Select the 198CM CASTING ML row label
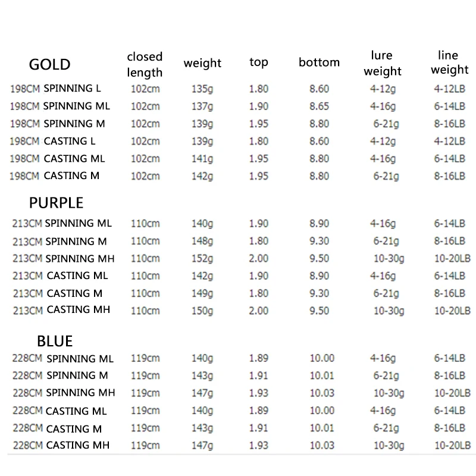Viewport: 476px width, 476px height. coord(58,158)
